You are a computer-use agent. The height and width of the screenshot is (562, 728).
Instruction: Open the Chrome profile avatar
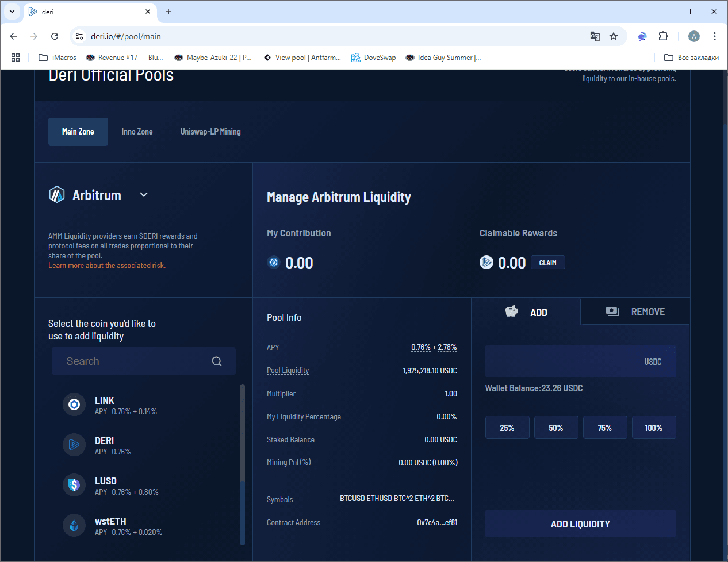[x=694, y=36]
